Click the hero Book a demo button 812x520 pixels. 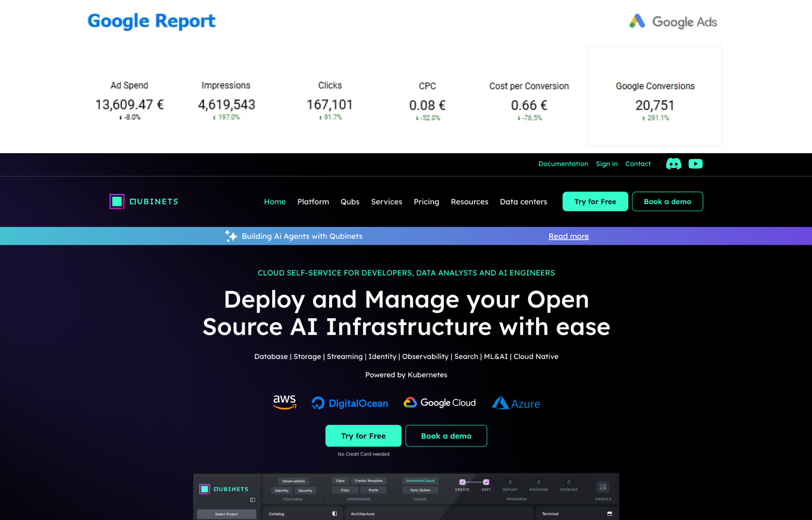point(446,436)
